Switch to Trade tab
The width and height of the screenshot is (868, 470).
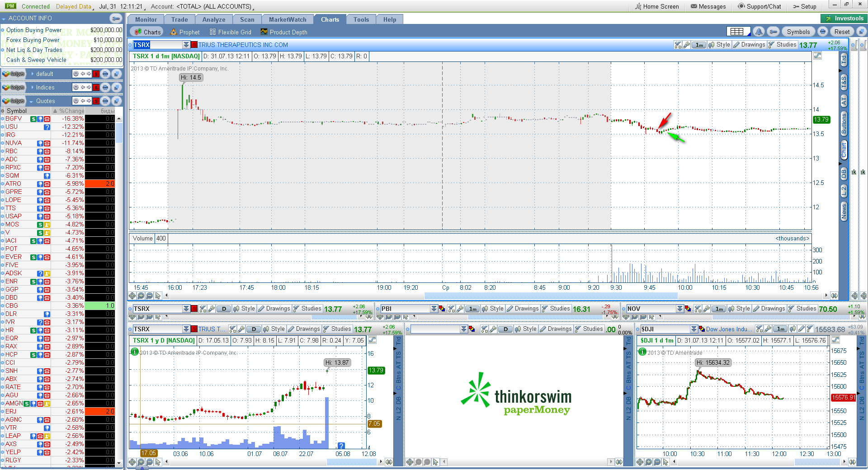tap(179, 19)
